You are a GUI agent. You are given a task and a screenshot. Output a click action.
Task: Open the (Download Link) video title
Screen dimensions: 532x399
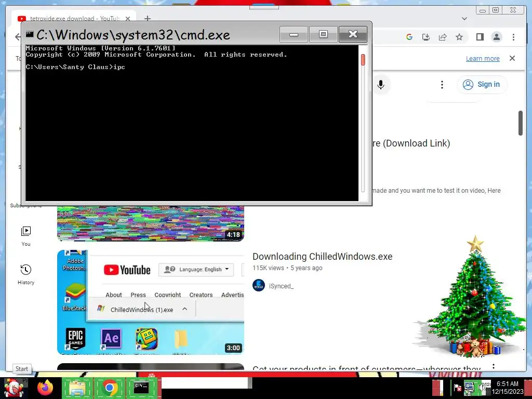411,143
